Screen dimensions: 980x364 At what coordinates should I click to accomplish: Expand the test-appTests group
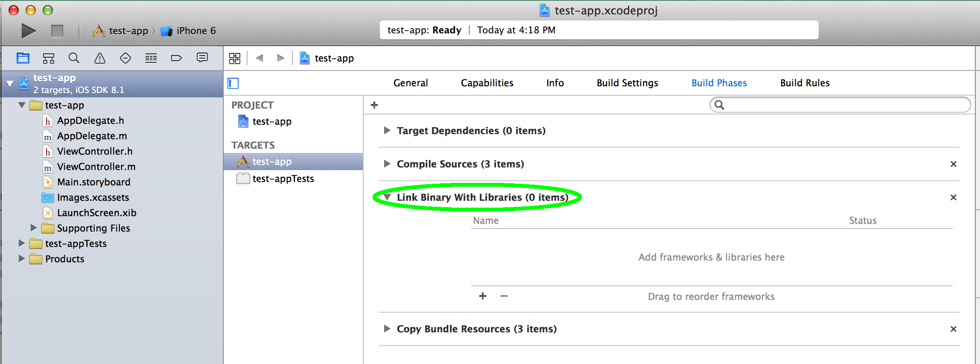tap(22, 243)
